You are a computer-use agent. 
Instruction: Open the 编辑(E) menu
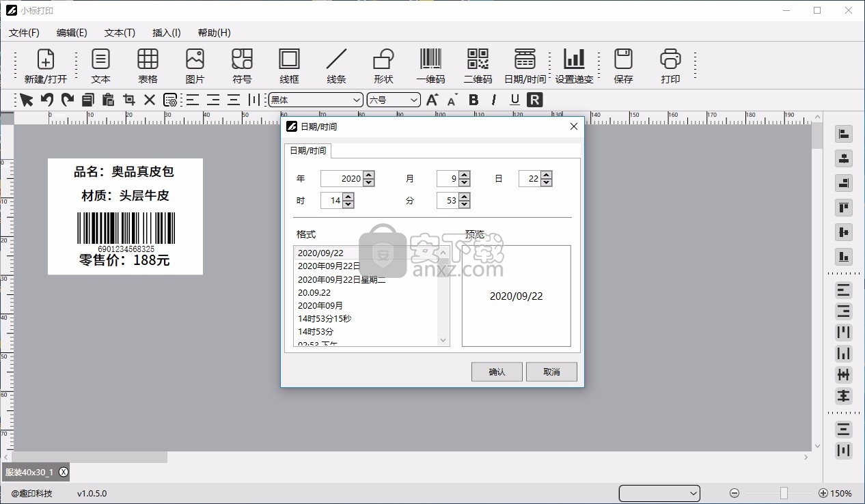point(72,33)
